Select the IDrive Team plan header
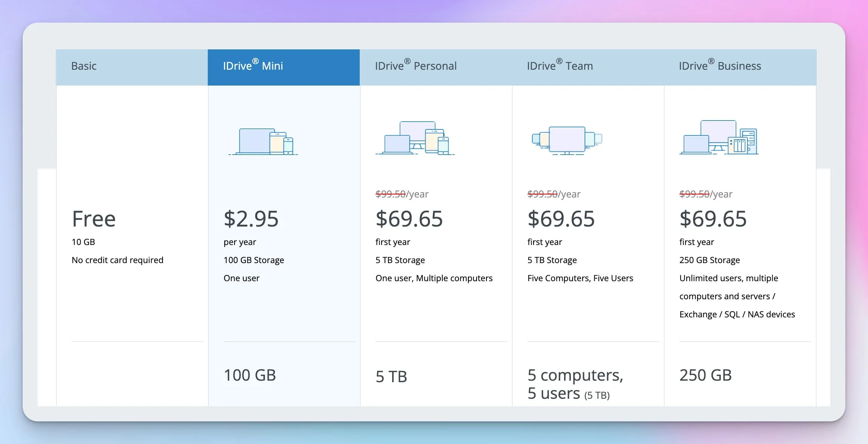This screenshot has height=444, width=868. click(560, 66)
